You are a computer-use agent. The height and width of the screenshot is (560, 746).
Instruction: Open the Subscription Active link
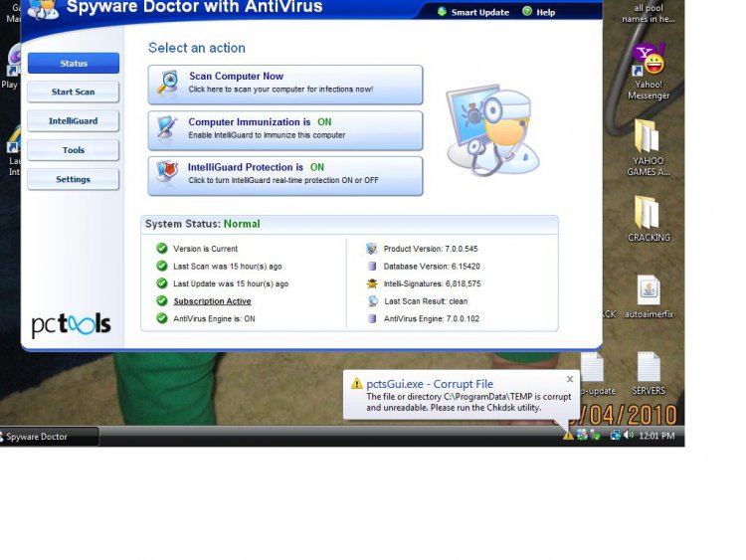[x=212, y=301]
